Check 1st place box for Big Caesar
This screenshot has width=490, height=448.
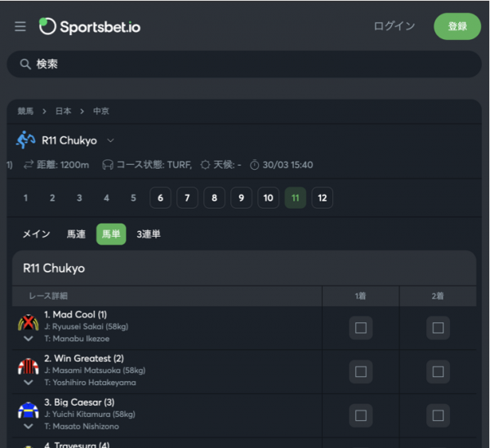point(361,415)
